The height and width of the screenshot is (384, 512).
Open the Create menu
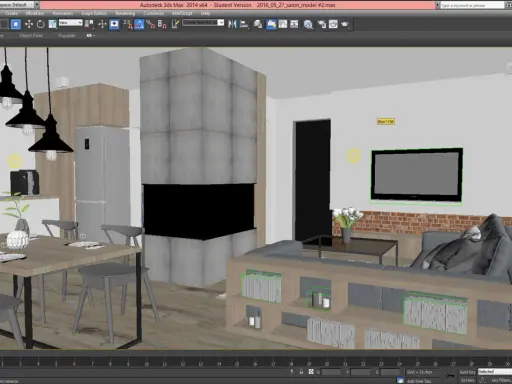coord(11,13)
